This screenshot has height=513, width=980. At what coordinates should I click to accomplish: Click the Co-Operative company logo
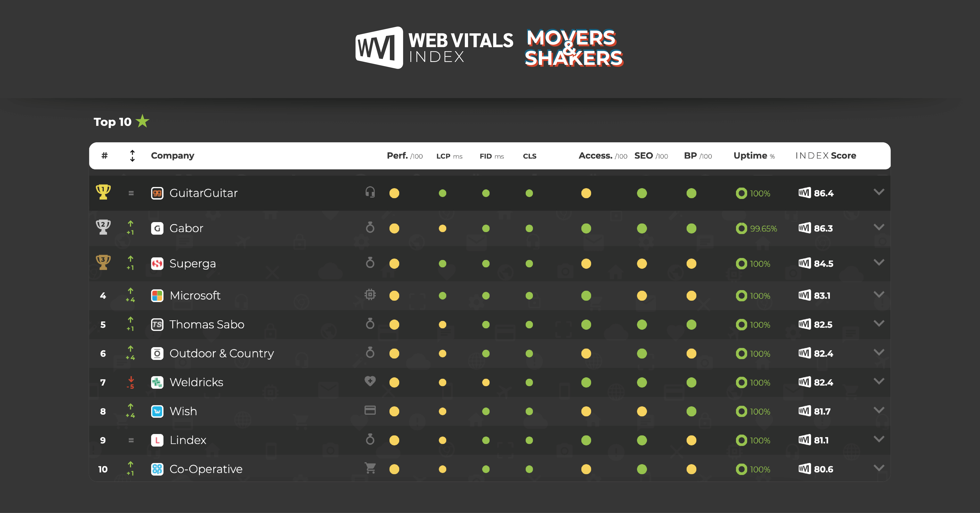[157, 469]
